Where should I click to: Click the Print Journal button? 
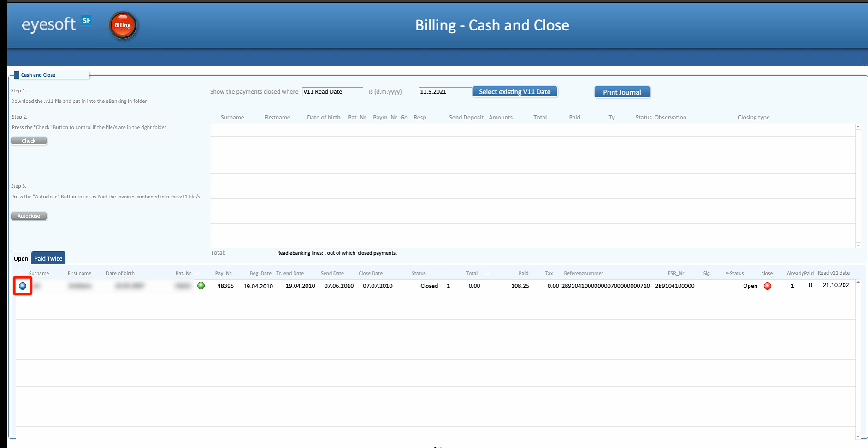tap(622, 92)
